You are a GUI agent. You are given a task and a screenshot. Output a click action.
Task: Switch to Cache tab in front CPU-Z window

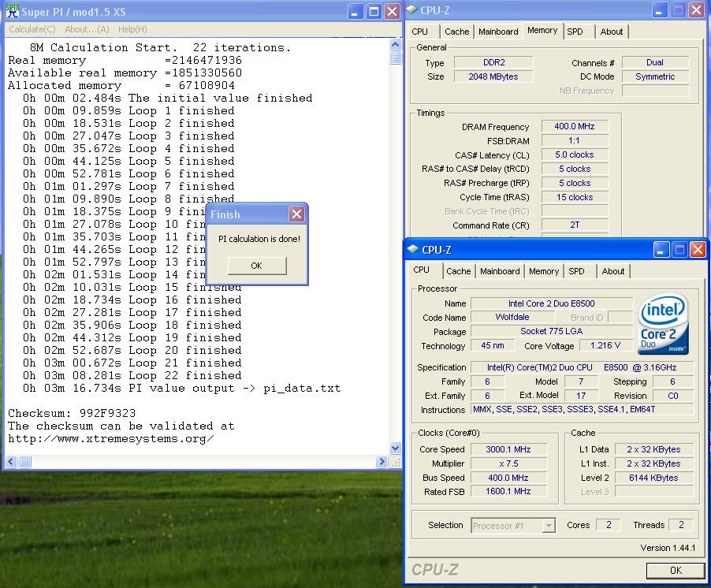459,271
